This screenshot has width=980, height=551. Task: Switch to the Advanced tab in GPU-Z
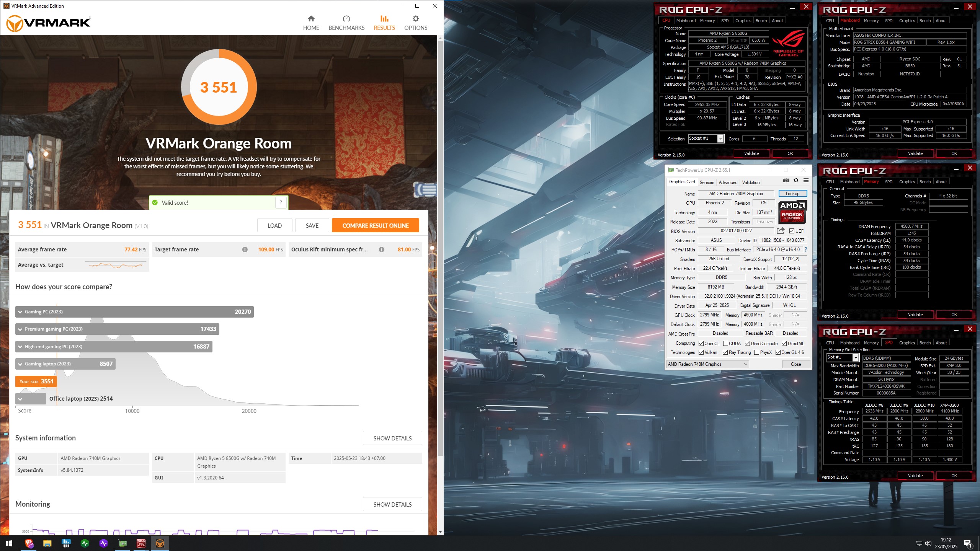[728, 182]
